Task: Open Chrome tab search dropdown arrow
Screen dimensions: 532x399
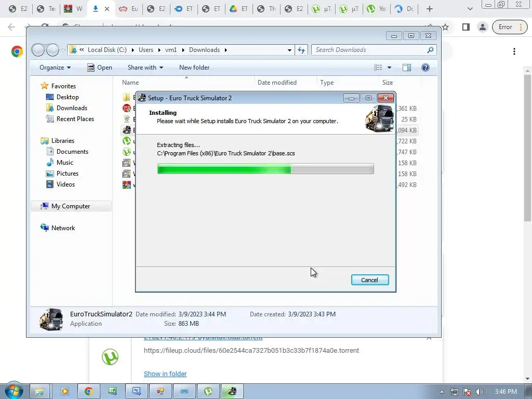Action: coord(470,9)
